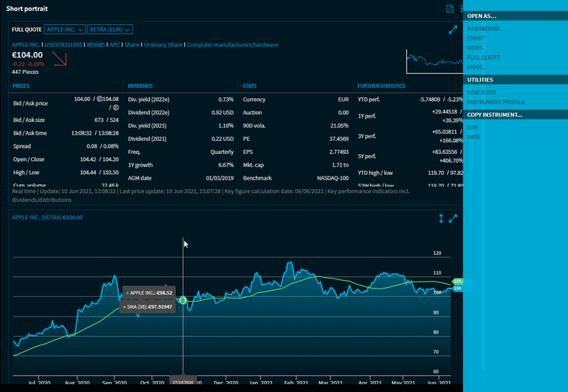Click the 27/10/2020 date label on chart axis
The image size is (568, 392).
[x=183, y=382]
